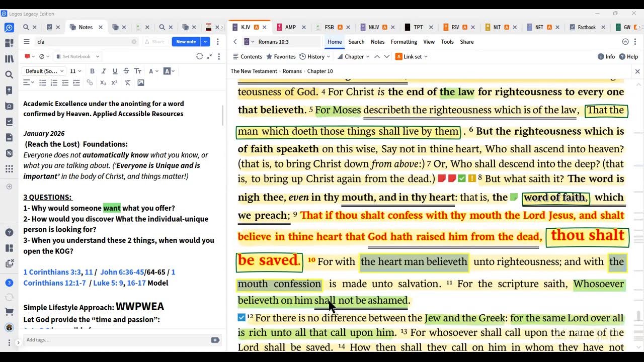Open the Library books icon
This screenshot has width=644, height=362.
coord(9,59)
